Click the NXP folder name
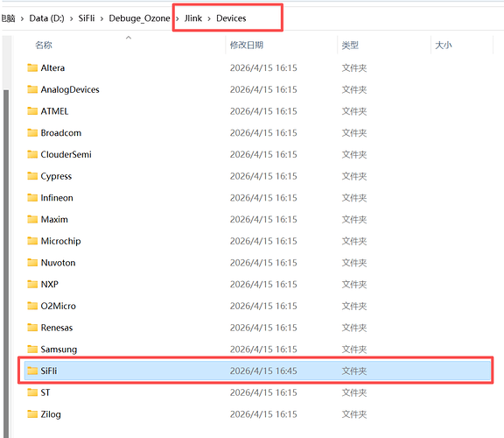The width and height of the screenshot is (504, 438). (50, 285)
